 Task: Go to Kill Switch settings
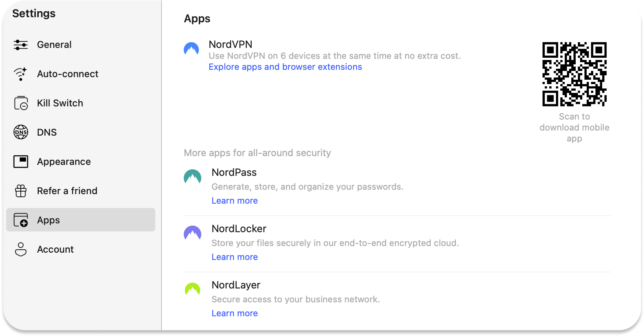(60, 103)
